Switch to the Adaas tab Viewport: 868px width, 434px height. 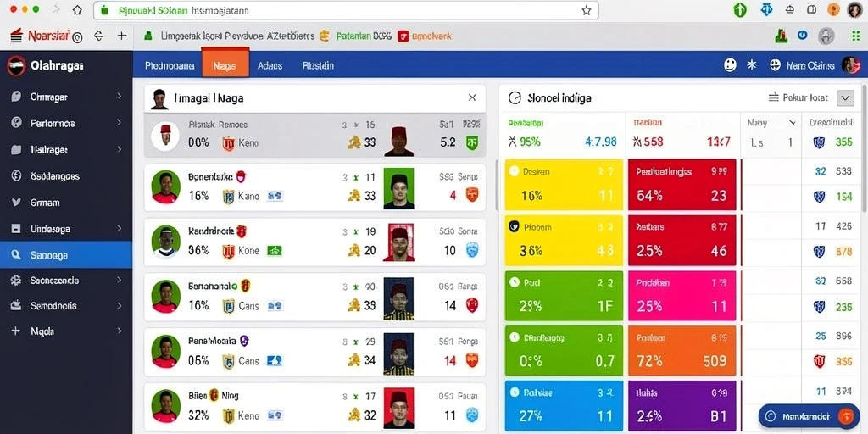click(270, 65)
